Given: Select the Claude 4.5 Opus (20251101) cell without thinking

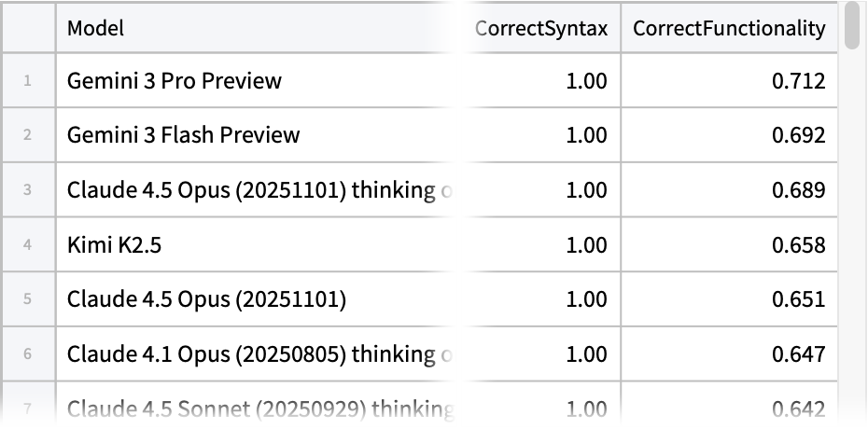Looking at the screenshot, I should pyautogui.click(x=257, y=299).
